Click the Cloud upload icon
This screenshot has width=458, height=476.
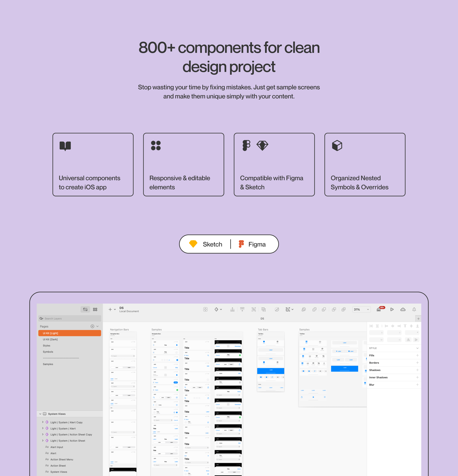tap(403, 309)
